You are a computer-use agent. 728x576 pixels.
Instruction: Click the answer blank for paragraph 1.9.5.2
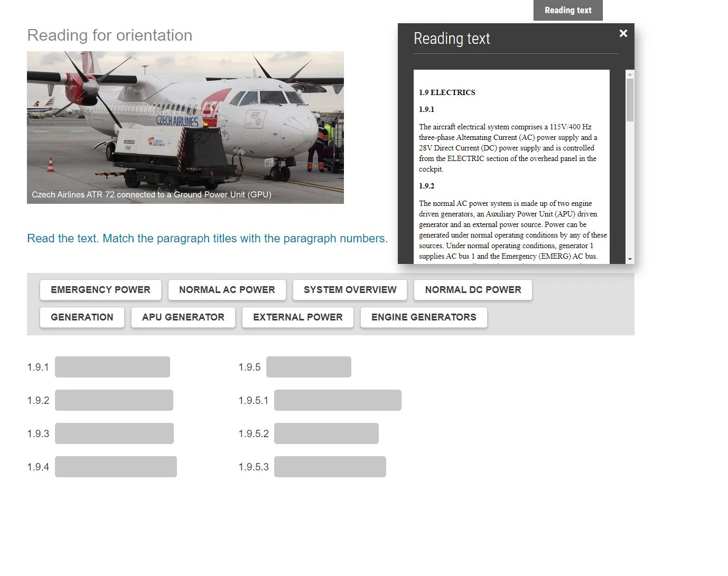coord(326,433)
